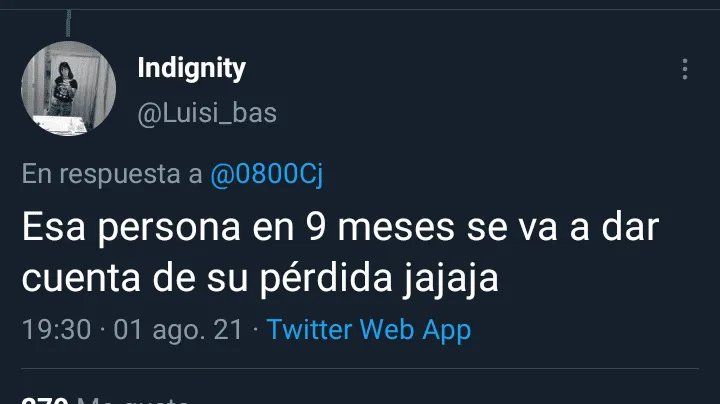The height and width of the screenshot is (404, 720).
Task: Click the partially visible Me gusta label
Action: [x=132, y=400]
